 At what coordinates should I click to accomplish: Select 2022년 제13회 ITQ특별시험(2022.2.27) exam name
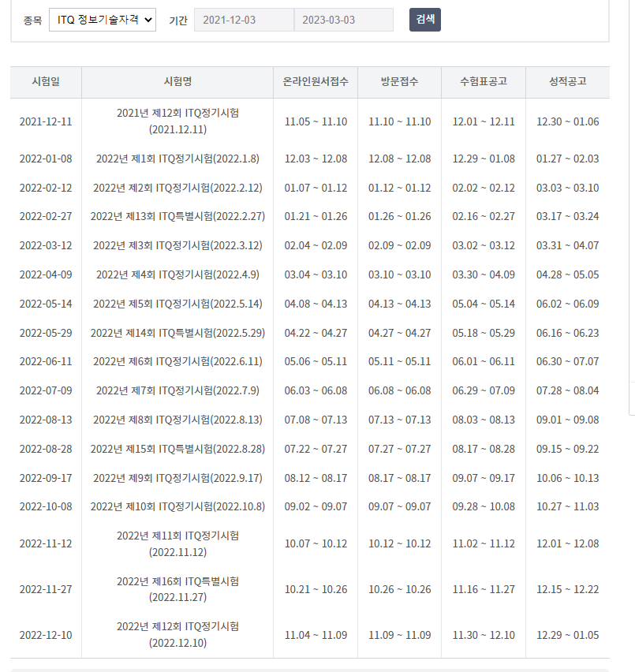click(x=177, y=216)
